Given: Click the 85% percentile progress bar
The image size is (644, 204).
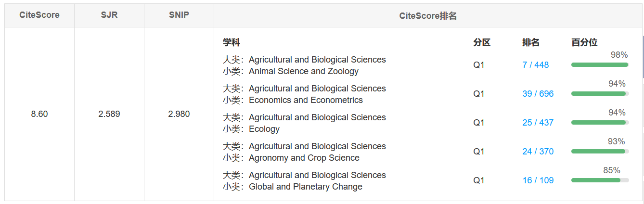Looking at the screenshot, I should coord(600,180).
